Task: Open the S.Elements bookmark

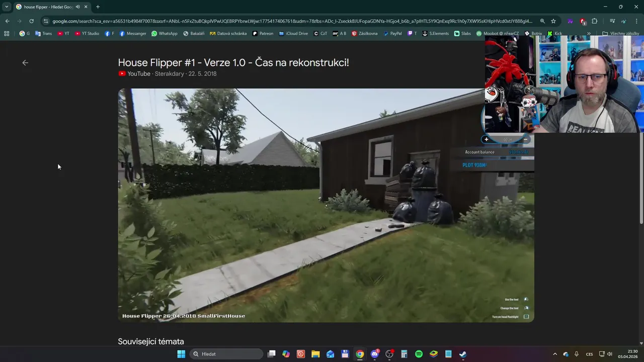Action: [435, 34]
